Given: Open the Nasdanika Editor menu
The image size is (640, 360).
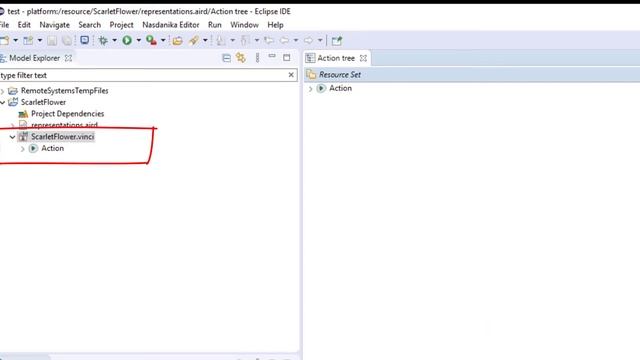Looking at the screenshot, I should [171, 25].
